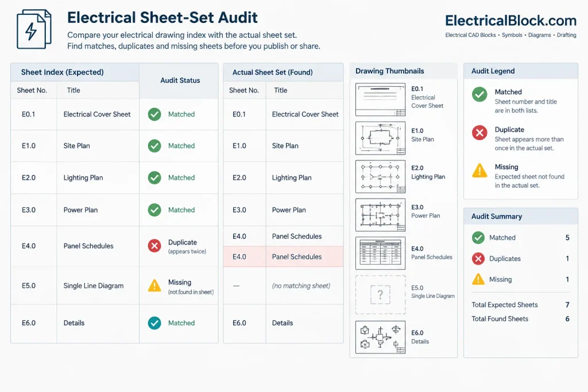588x392 pixels.
Task: Click the Total Found Sheets row label
Action: tap(500, 319)
